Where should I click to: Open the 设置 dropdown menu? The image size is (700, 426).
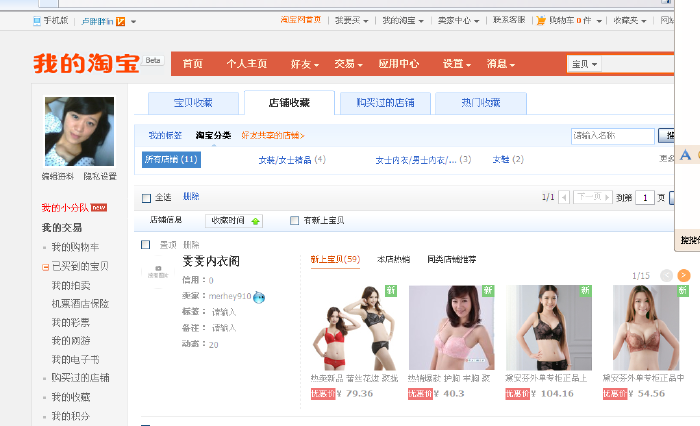(457, 64)
